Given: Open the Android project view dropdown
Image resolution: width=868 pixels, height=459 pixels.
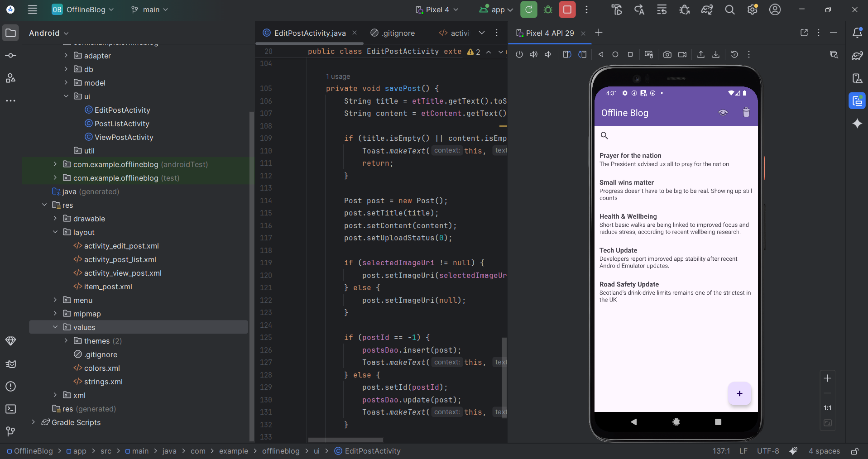Looking at the screenshot, I should click(49, 33).
